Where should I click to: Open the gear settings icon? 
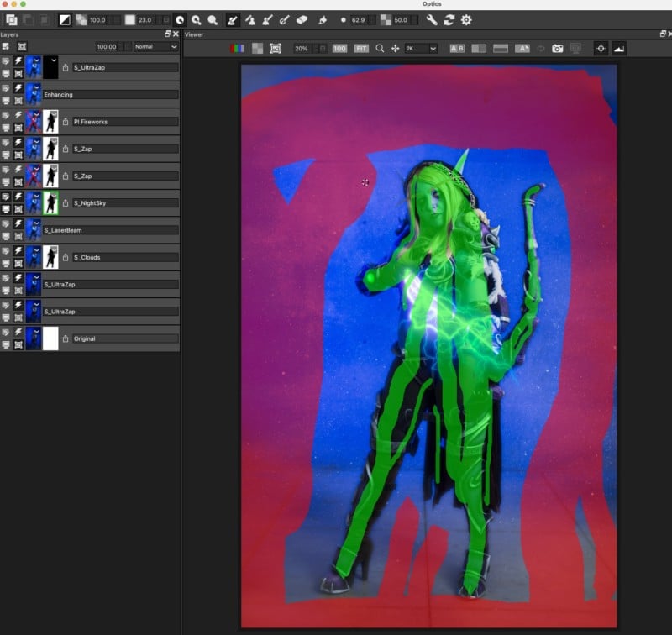coord(466,20)
